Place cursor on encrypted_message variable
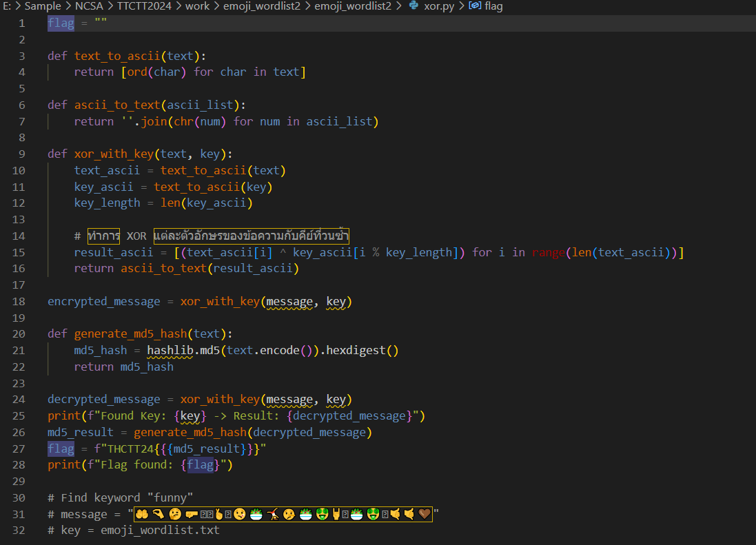Screen dimensions: 756x545 103,301
